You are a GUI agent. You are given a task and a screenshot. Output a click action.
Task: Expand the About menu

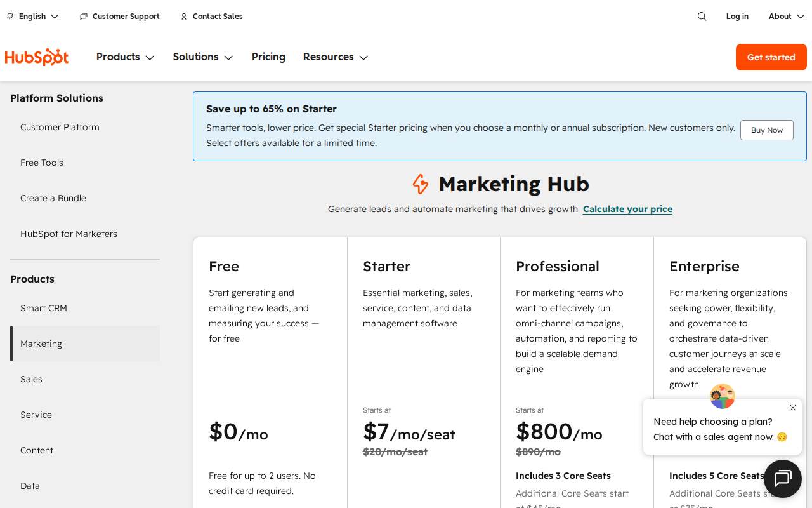pyautogui.click(x=787, y=17)
